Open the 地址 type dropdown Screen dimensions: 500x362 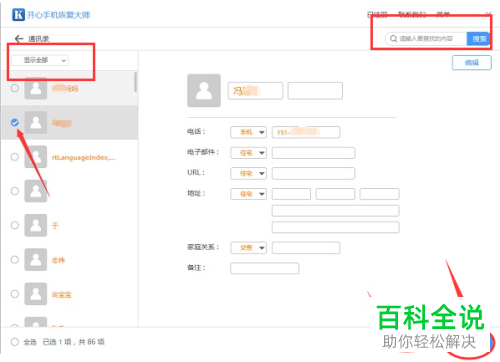tap(248, 194)
